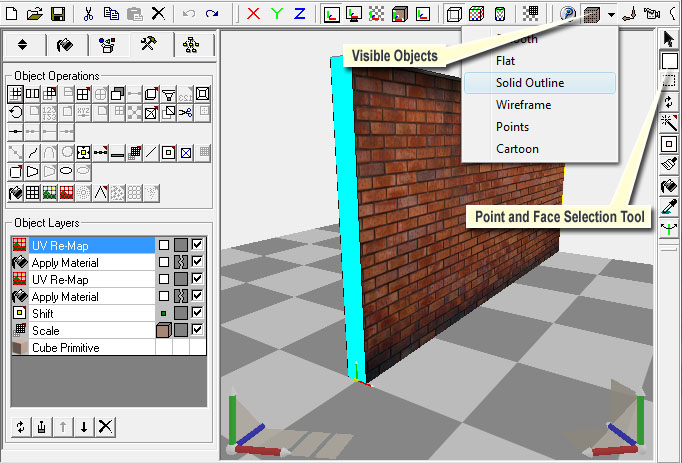Toggle checkbox for the selected UV Re-Map layer
Screen dimensions: 682x463
coord(197,245)
